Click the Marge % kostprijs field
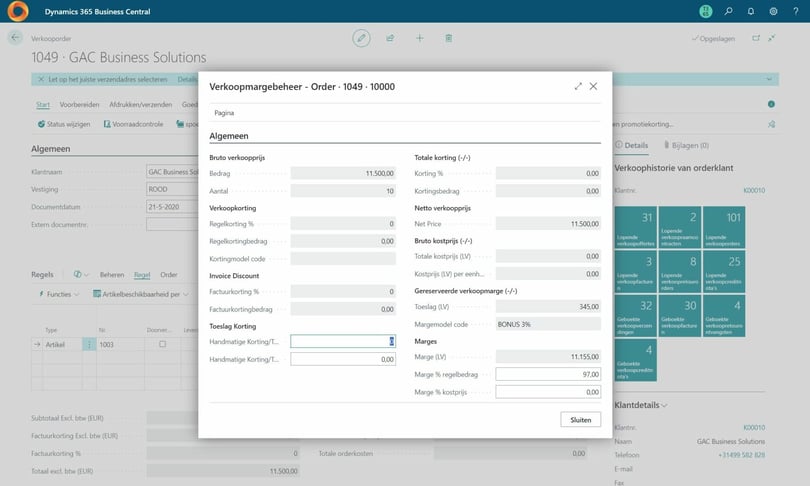 [x=548, y=392]
